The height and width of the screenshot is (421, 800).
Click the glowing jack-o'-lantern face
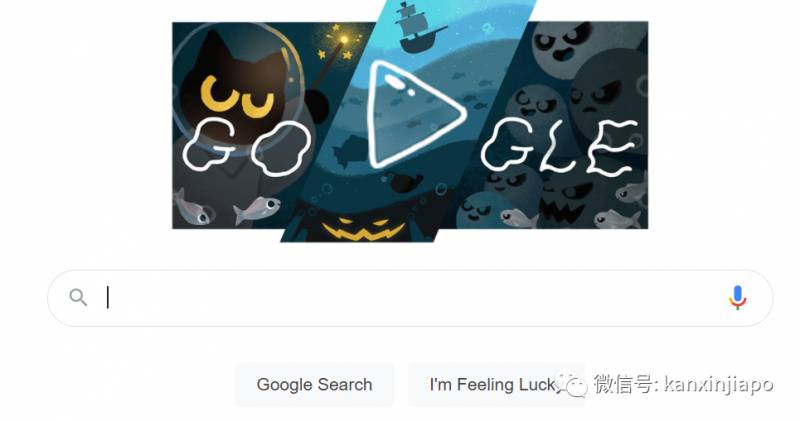pyautogui.click(x=363, y=229)
